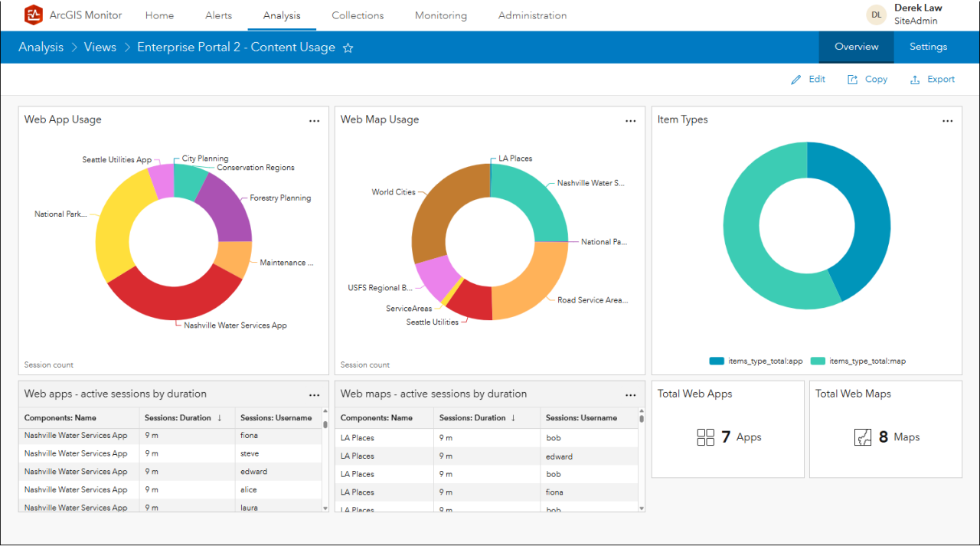Click Sessions: Username header in web maps table
Image resolution: width=980 pixels, height=546 pixels.
pos(582,418)
